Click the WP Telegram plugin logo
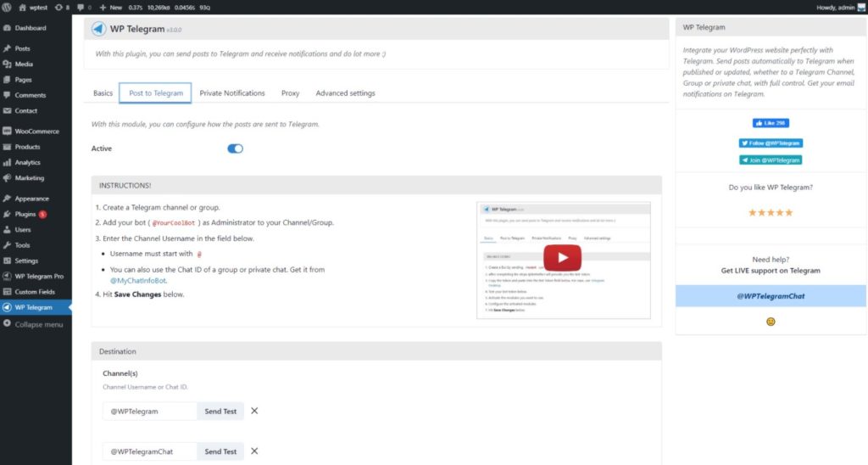 click(98, 29)
